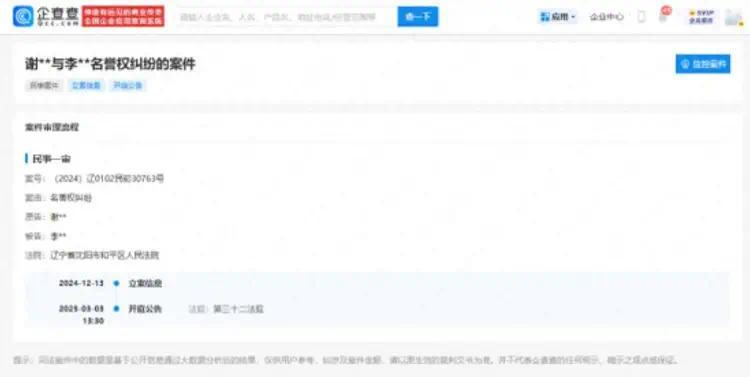Click the 2024-12-13 timeline dot

[116, 283]
